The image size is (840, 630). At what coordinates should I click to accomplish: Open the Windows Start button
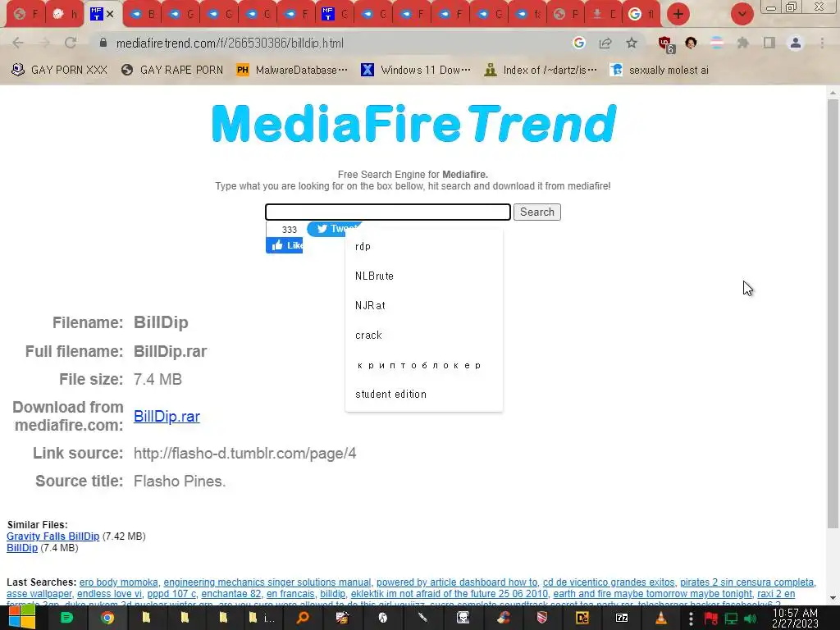click(21, 618)
